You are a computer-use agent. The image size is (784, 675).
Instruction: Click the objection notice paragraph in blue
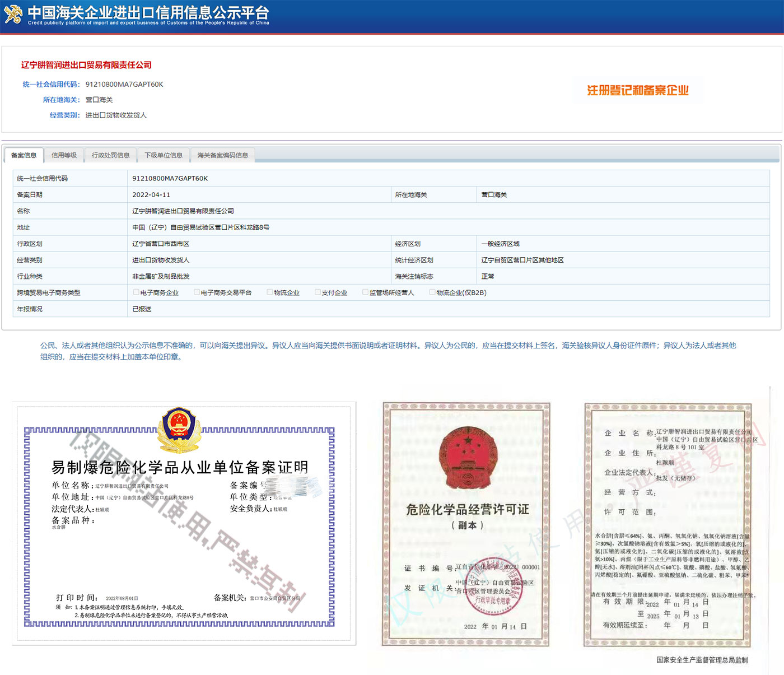(x=388, y=351)
